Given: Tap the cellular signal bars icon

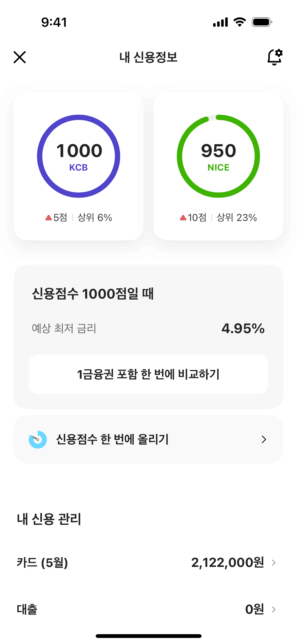Looking at the screenshot, I should coord(220,22).
